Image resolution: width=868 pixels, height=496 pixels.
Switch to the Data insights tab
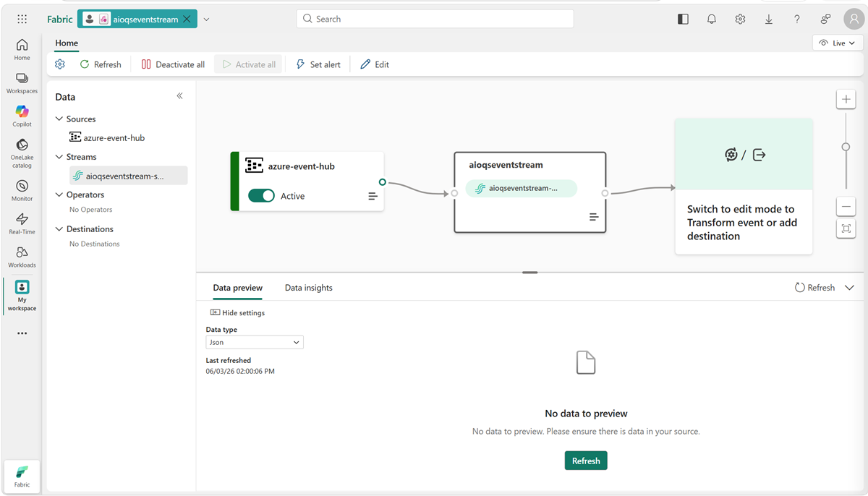(309, 288)
